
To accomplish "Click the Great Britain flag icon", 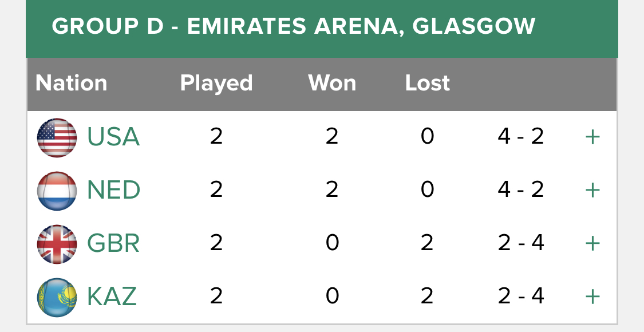I will (x=57, y=244).
